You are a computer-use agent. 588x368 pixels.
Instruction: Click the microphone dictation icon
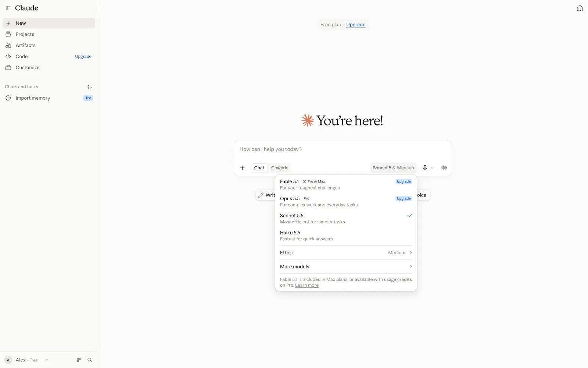425,168
